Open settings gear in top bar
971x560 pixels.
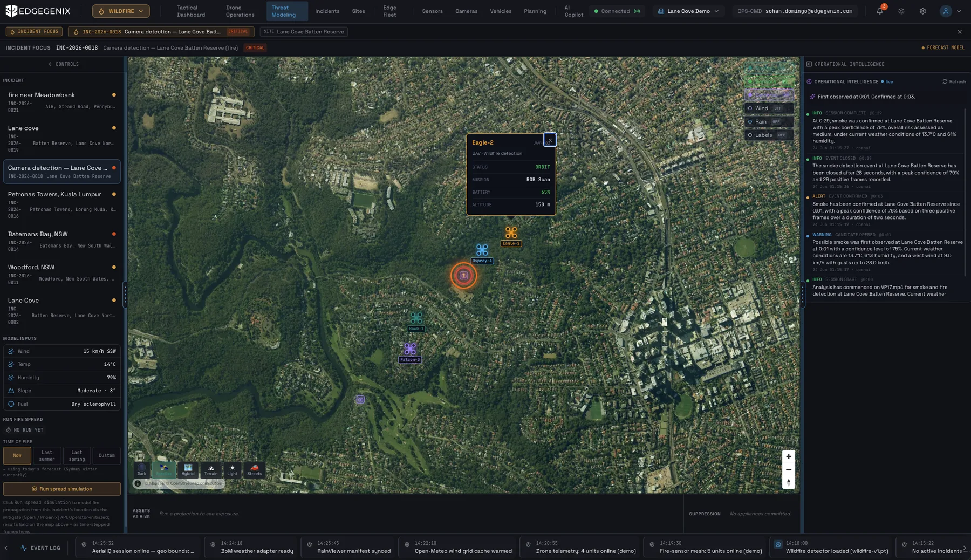pos(922,11)
